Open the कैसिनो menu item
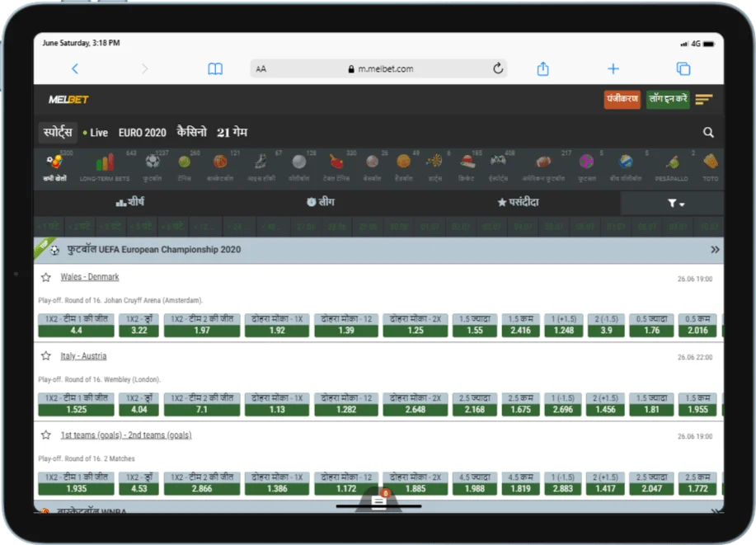Screen dimensions: 756x545 (191, 132)
